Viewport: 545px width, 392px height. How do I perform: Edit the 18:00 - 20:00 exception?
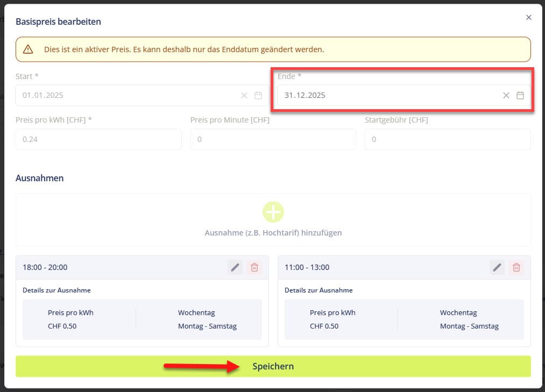pos(235,267)
